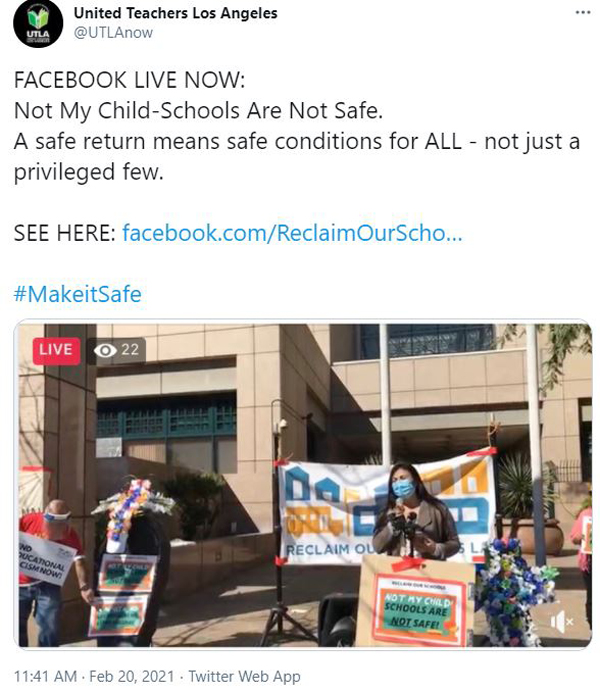600x693 pixels.
Task: Click the masked speaker at the podium
Action: point(414,511)
